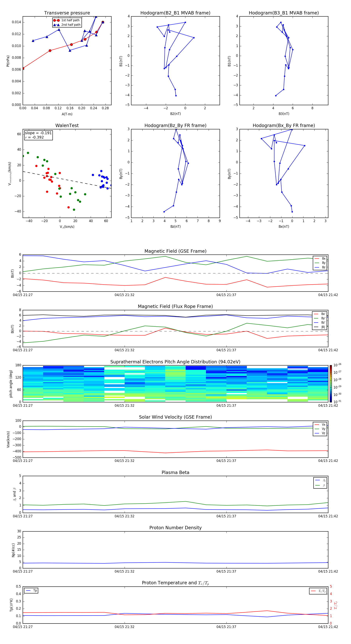Click the pitch angle color bar
351x644 pixels.
pos(331,383)
